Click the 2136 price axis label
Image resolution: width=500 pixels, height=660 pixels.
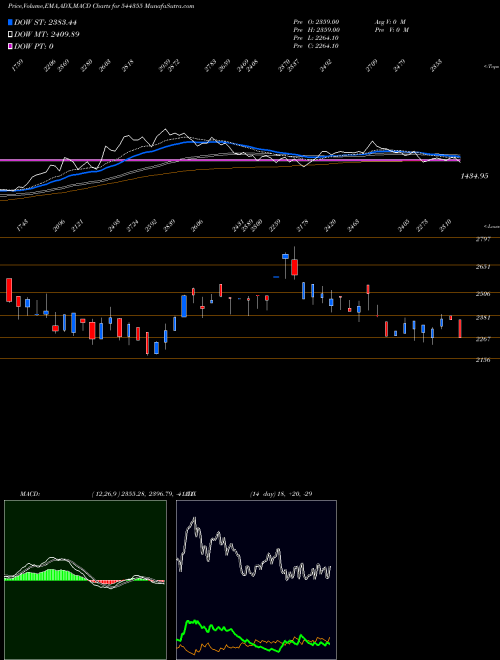(x=482, y=360)
